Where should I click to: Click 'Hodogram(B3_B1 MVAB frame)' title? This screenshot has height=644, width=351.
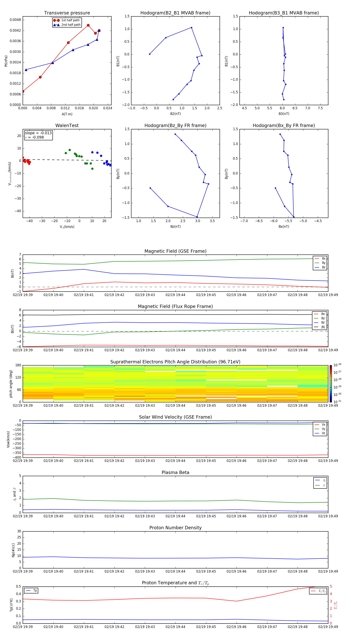pos(284,13)
